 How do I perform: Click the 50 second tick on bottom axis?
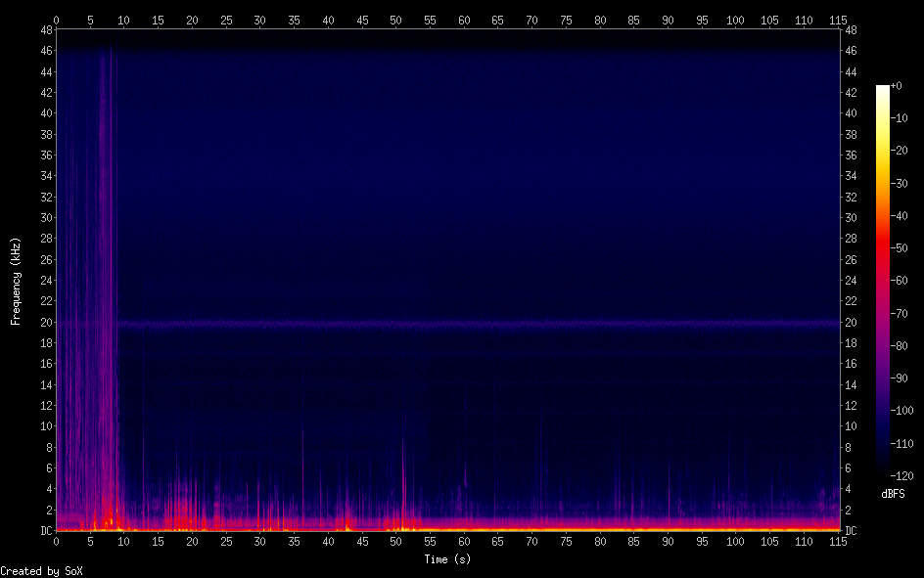pos(395,541)
